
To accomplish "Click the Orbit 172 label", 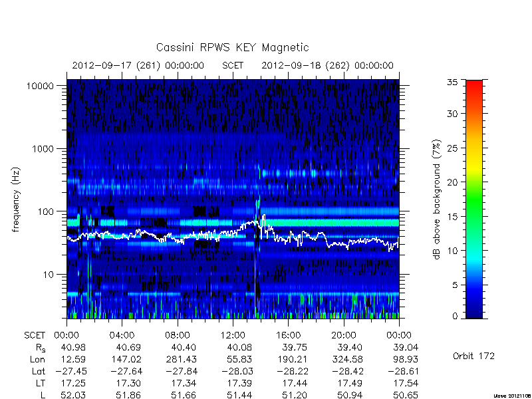I will click(473, 356).
